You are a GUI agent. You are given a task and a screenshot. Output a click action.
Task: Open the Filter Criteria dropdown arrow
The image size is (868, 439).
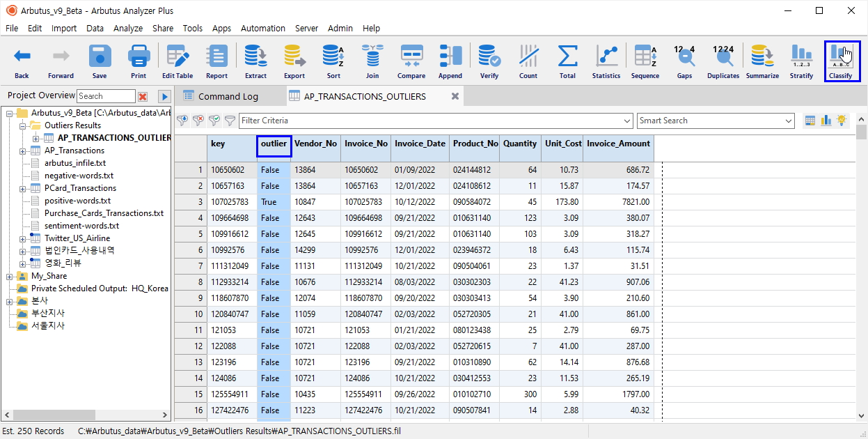pyautogui.click(x=627, y=121)
